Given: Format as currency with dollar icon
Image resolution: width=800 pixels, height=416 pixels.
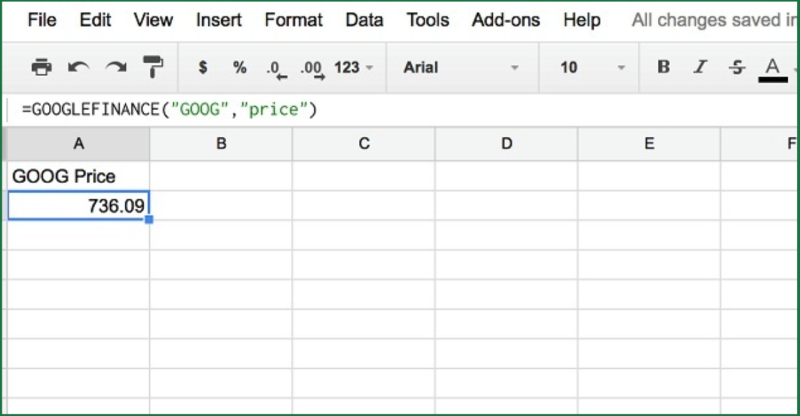Looking at the screenshot, I should pos(203,68).
